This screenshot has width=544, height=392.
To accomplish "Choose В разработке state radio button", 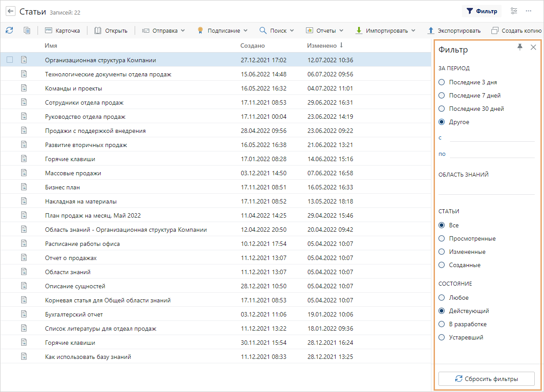I will 442,324.
